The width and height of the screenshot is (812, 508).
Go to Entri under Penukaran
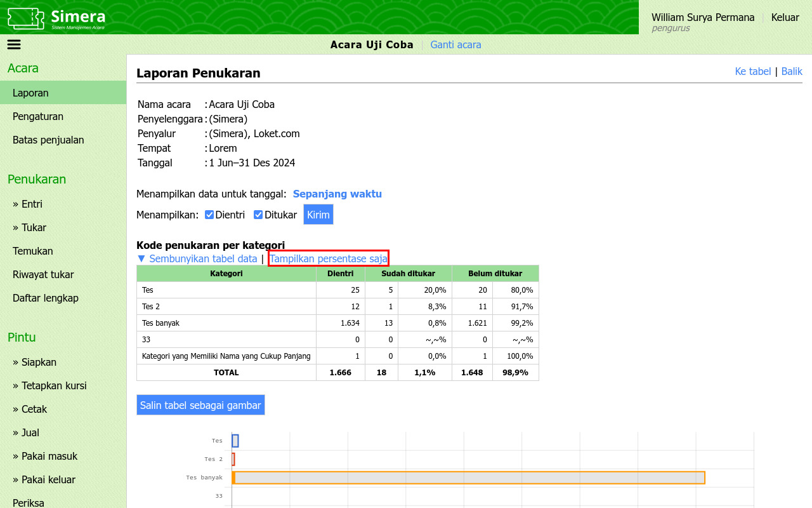coord(63,204)
